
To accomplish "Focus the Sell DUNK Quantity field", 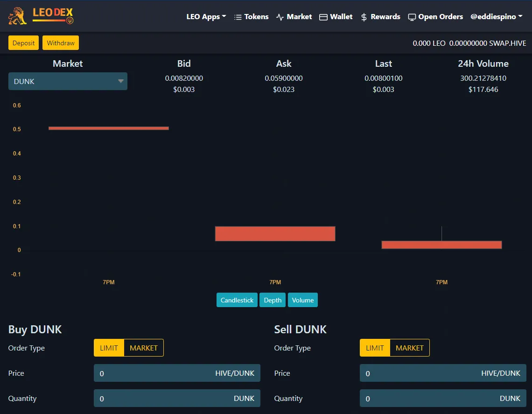I will pos(443,398).
